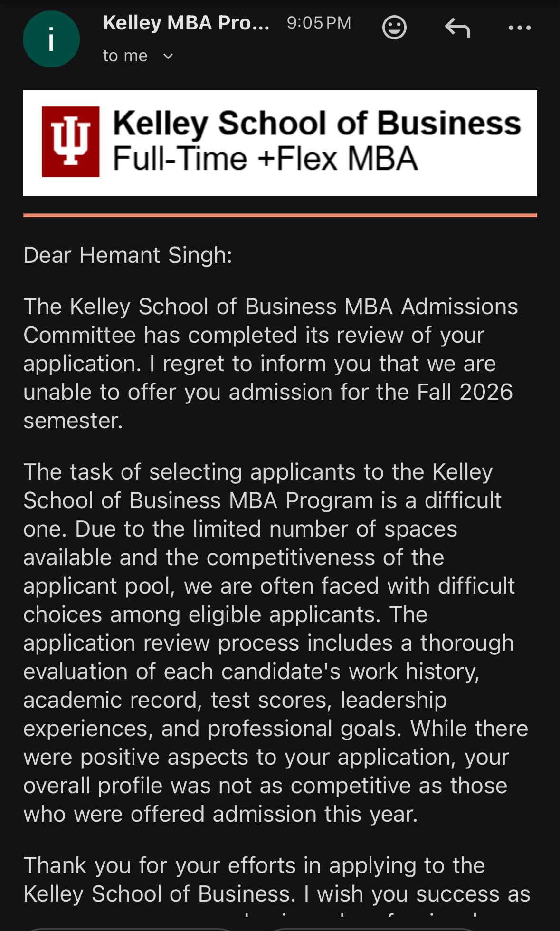Tap the "The task of selecting applicants" line

click(x=258, y=472)
